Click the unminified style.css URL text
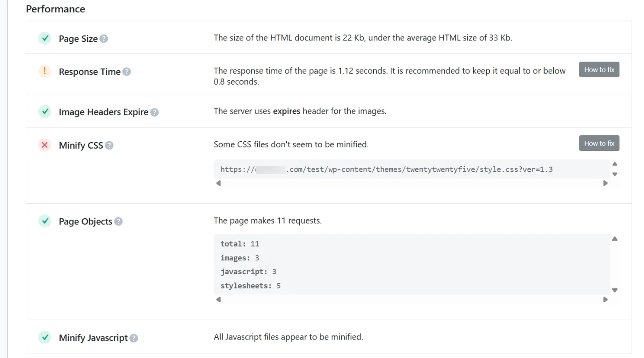 pos(386,169)
